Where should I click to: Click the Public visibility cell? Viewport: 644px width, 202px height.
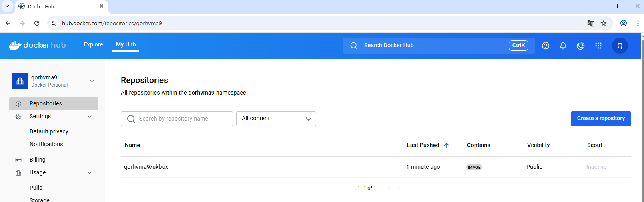pos(534,167)
